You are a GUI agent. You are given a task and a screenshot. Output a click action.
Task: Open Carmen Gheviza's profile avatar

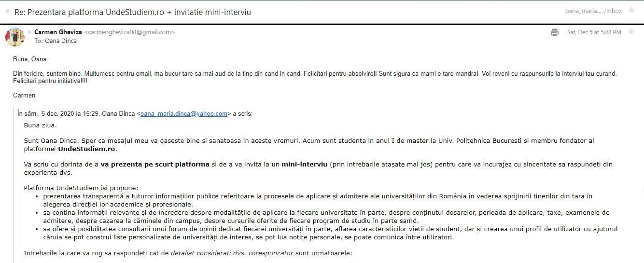[x=15, y=37]
